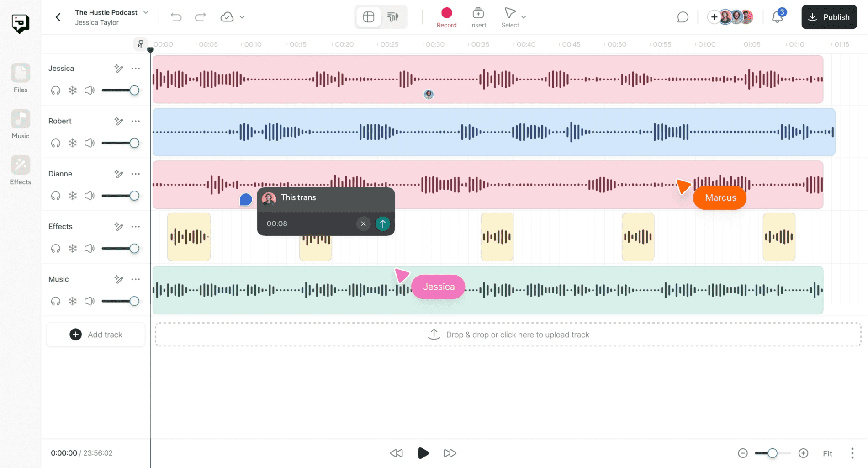The image size is (868, 468).
Task: Mute the Robert track speaker
Action: [90, 143]
